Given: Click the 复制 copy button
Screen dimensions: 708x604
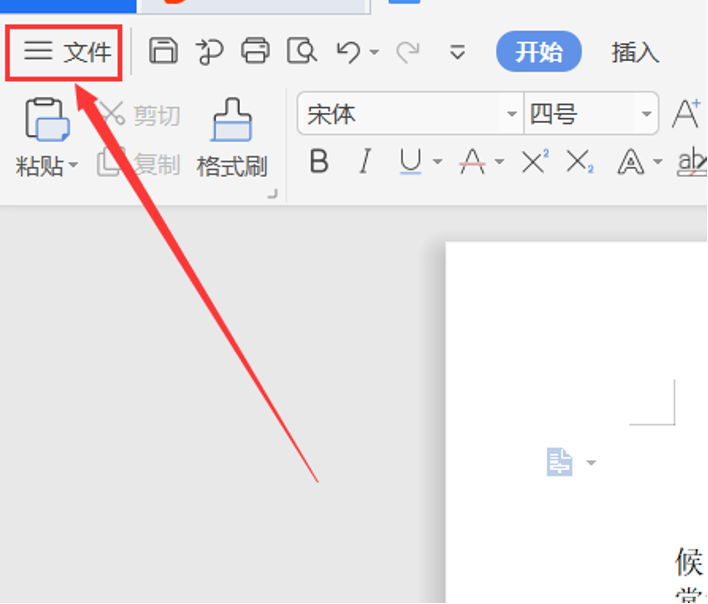Looking at the screenshot, I should [139, 163].
